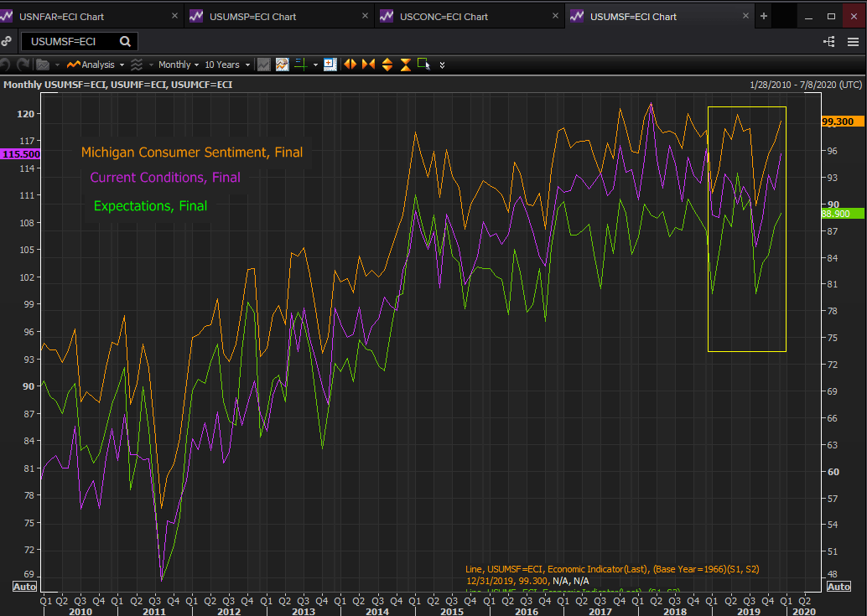
Task: Toggle the left Auto scale button
Action: (24, 587)
